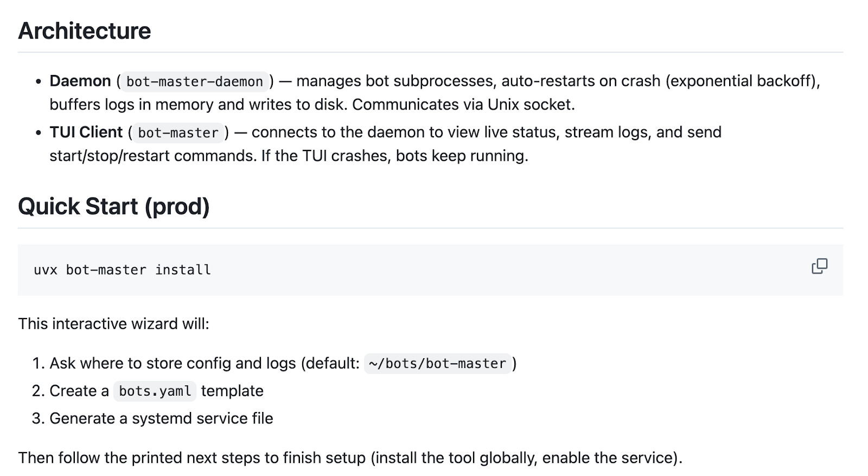The height and width of the screenshot is (476, 868).
Task: Click the Architecture heading
Action: (85, 31)
